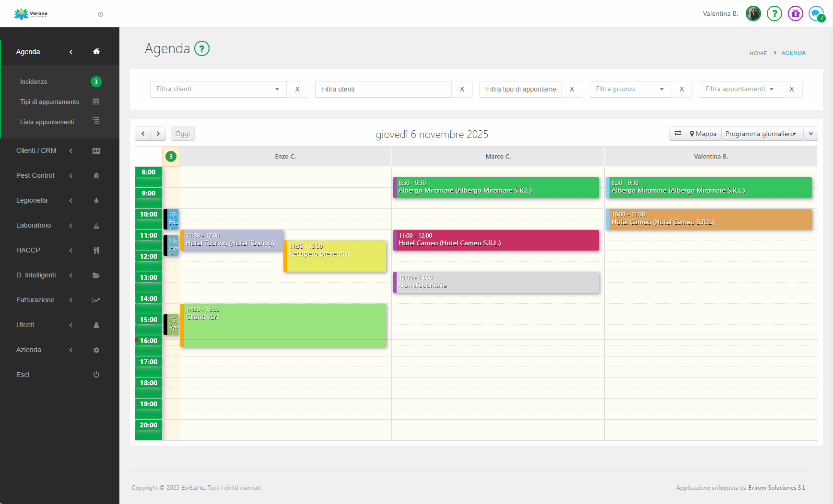Screen dimensions: 833x504
Task: Expand the Filtra gruppo dropdown
Action: (x=630, y=89)
